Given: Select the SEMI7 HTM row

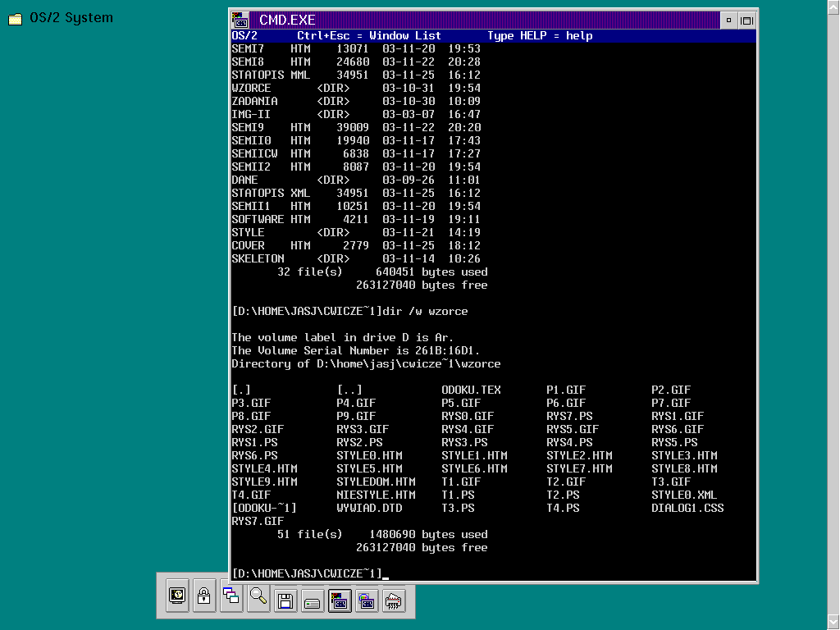Looking at the screenshot, I should 356,48.
